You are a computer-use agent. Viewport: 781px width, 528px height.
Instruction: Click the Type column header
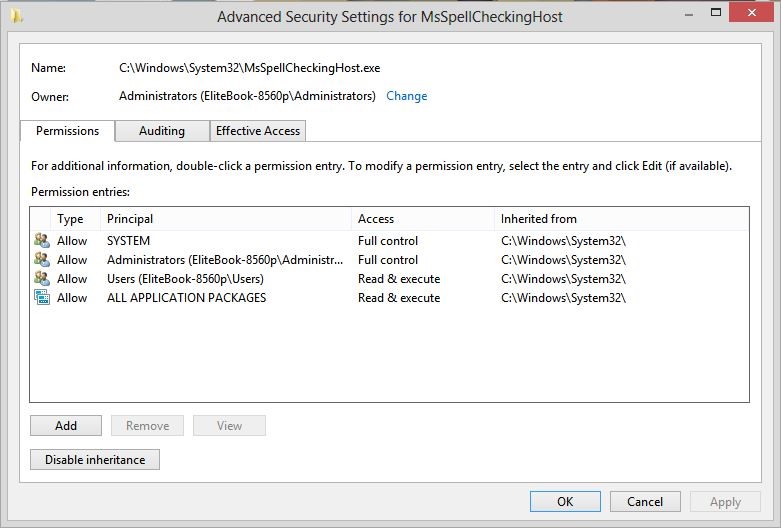tap(76, 219)
